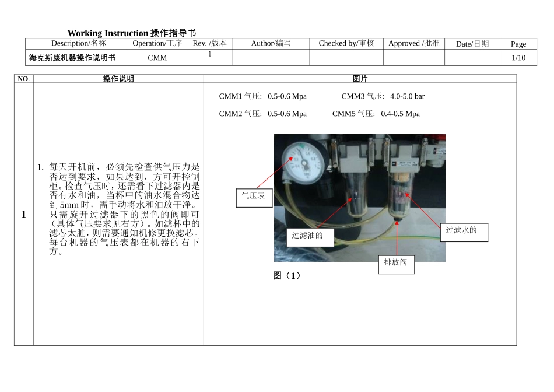
Task: Click 'CMM3 气压: 4.0-5.0 bar' text
Action: 383,96
